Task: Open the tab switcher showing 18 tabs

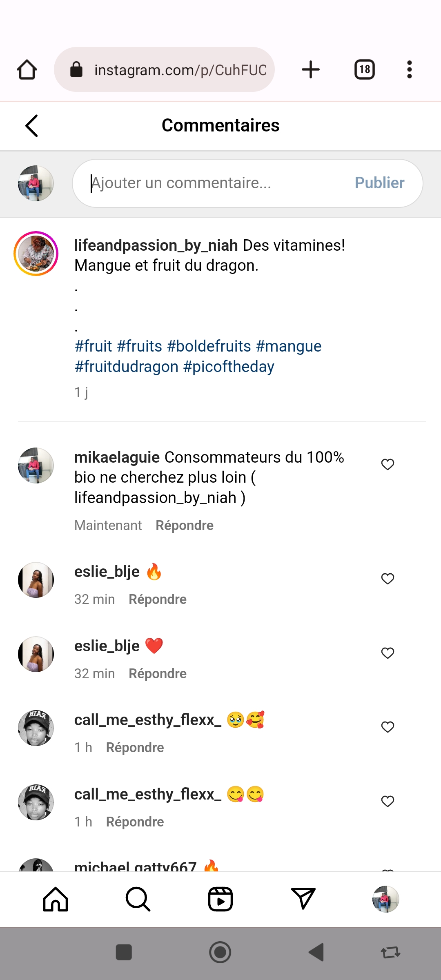Action: 364,69
